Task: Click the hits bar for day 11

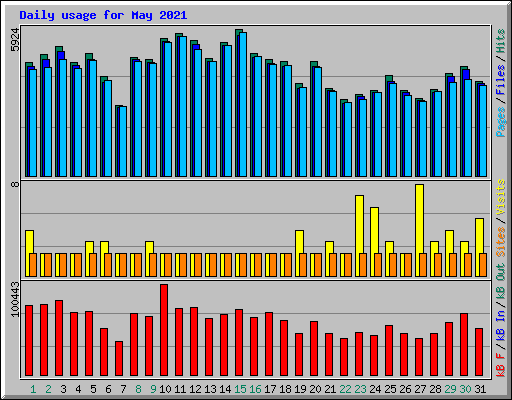Action: (177, 105)
